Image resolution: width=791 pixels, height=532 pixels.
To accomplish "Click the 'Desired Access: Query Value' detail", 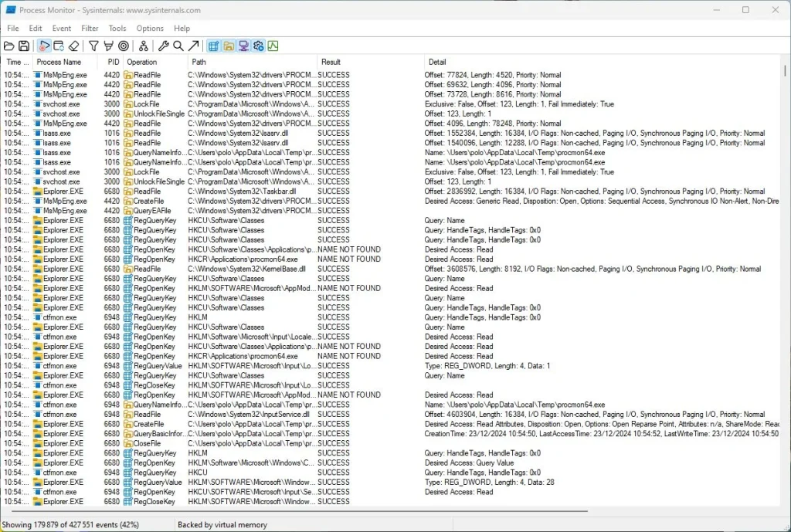I will pos(469,463).
